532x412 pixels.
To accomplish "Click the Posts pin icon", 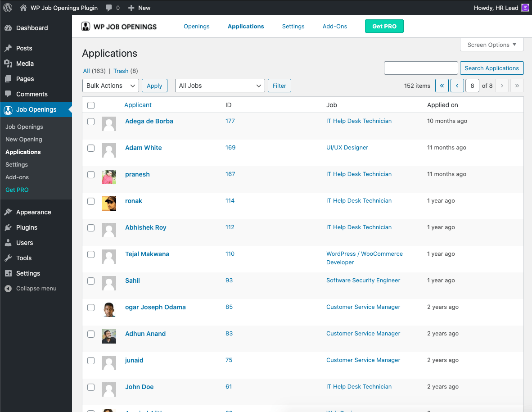I will point(8,48).
